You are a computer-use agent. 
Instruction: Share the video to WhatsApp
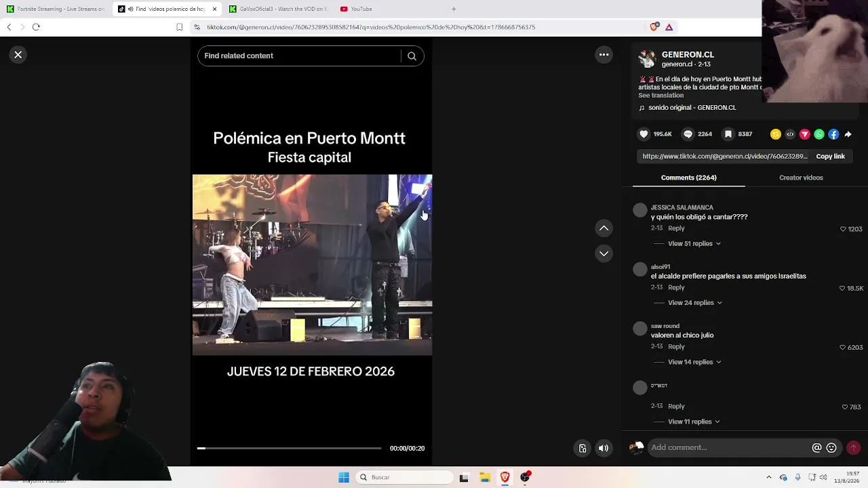click(819, 134)
